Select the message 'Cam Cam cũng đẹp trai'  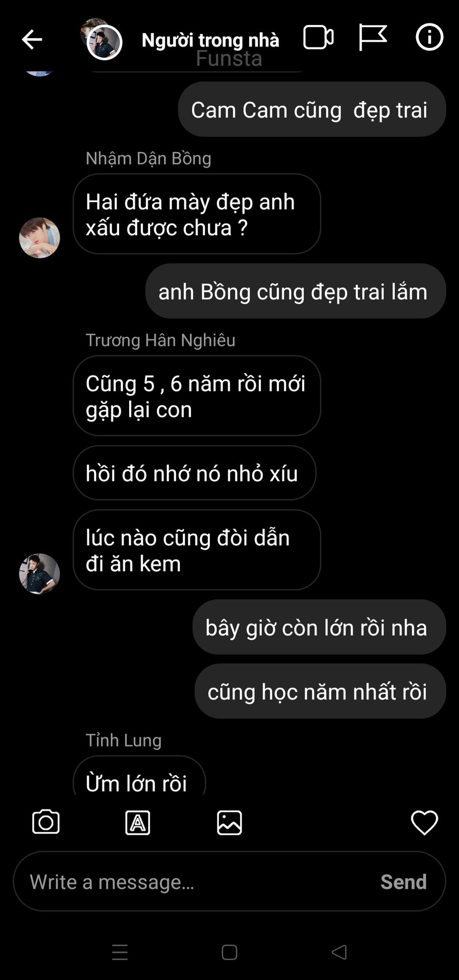click(312, 109)
